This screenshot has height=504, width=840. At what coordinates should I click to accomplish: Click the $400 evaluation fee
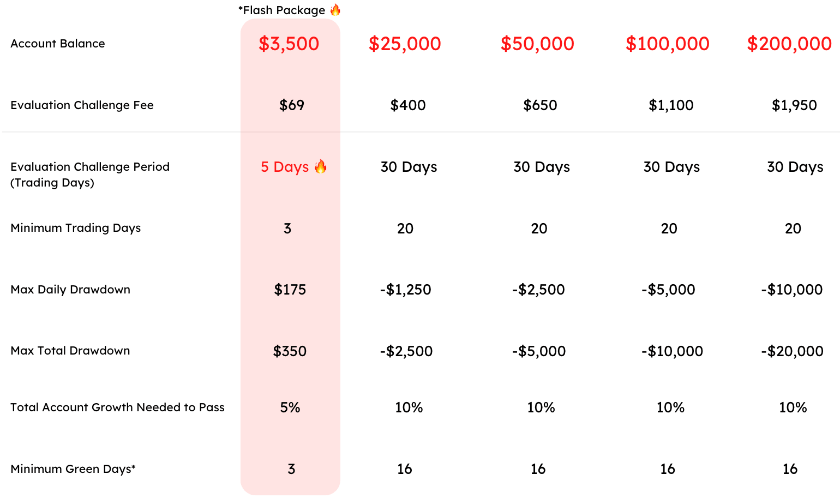408,105
